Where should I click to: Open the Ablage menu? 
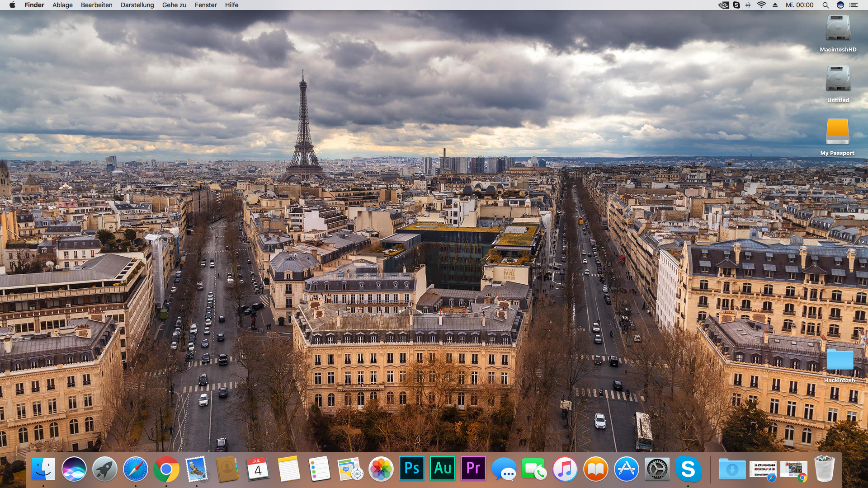(x=62, y=5)
